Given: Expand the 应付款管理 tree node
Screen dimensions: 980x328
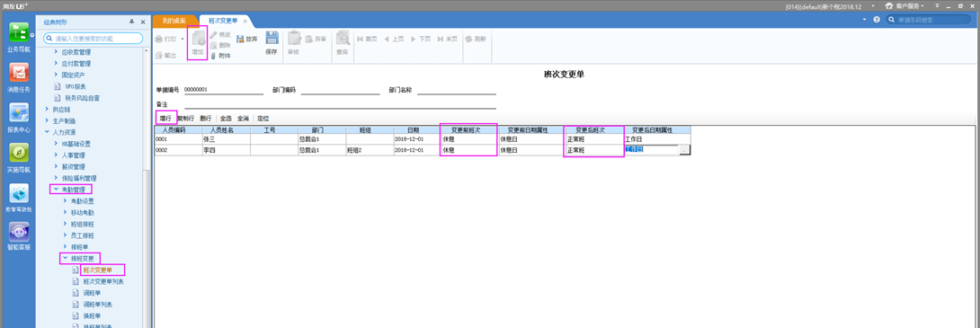Looking at the screenshot, I should coord(56,63).
